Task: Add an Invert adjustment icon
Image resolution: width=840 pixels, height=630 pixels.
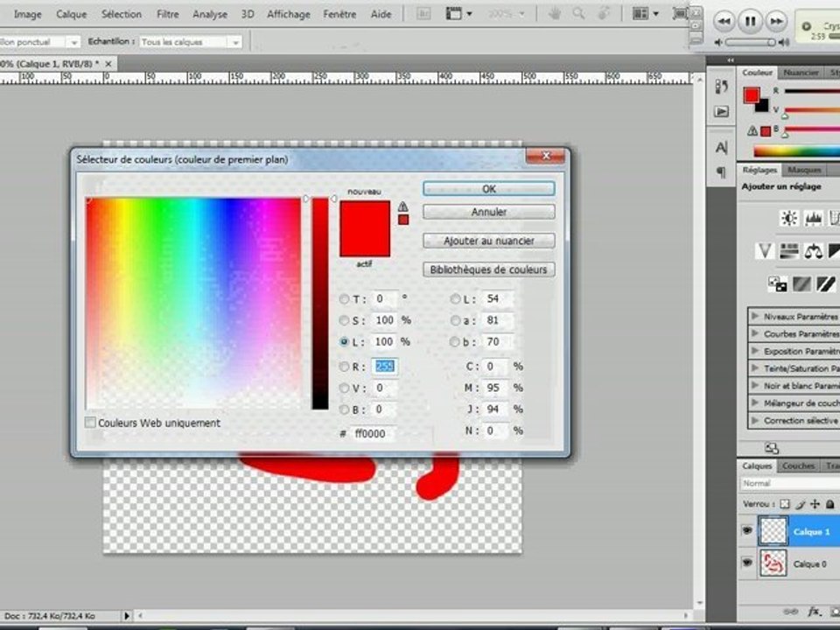Action: [x=777, y=283]
